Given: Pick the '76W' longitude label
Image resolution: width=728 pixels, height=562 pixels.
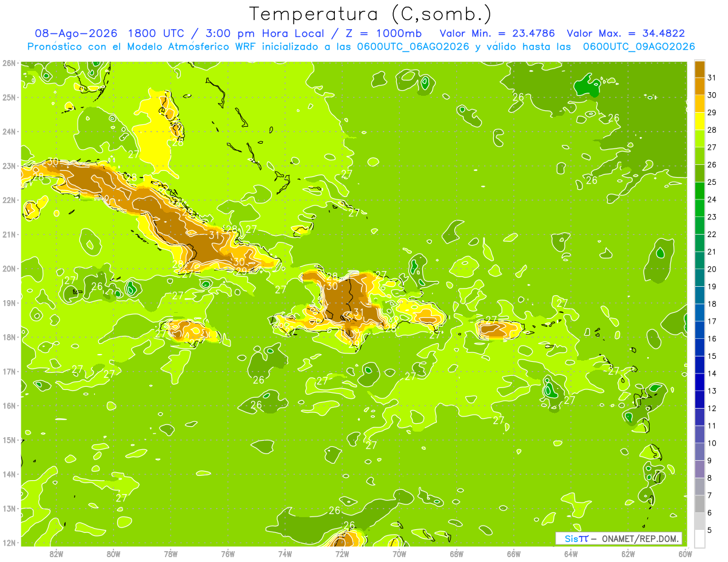Looking at the screenshot, I should 228,554.
